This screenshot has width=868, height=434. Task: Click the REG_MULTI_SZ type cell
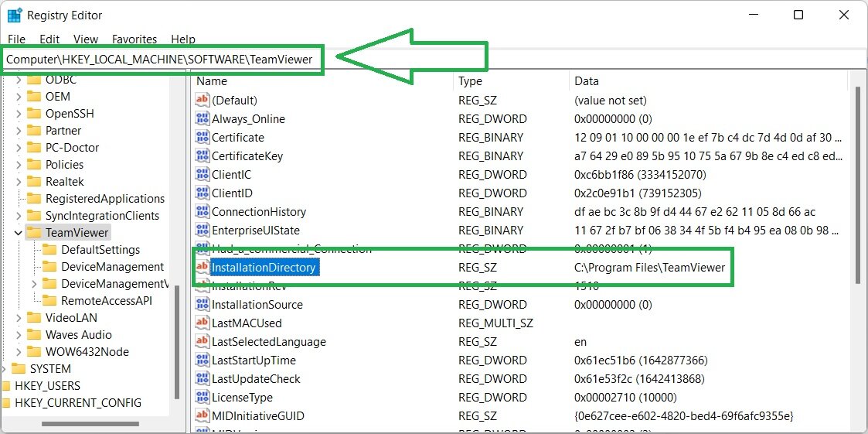[x=496, y=323]
